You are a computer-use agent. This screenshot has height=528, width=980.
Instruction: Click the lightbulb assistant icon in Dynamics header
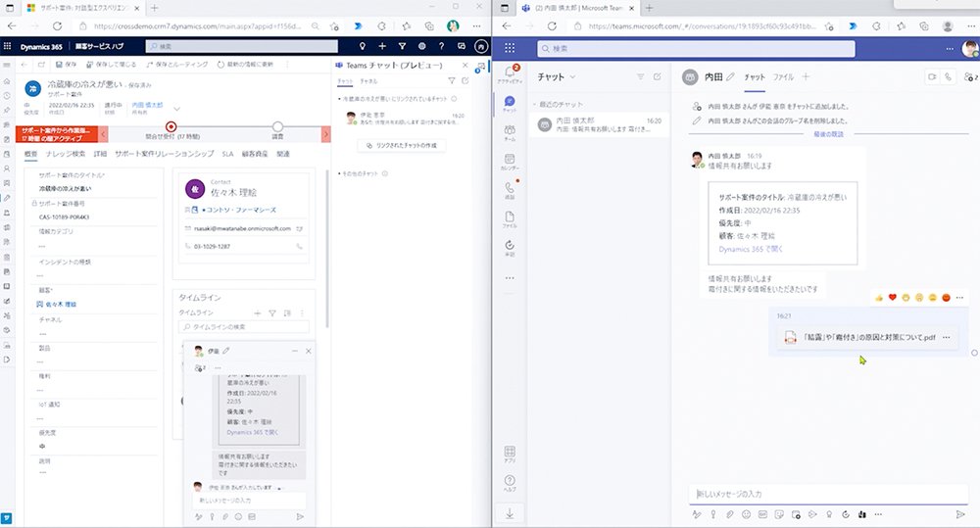coord(362,46)
